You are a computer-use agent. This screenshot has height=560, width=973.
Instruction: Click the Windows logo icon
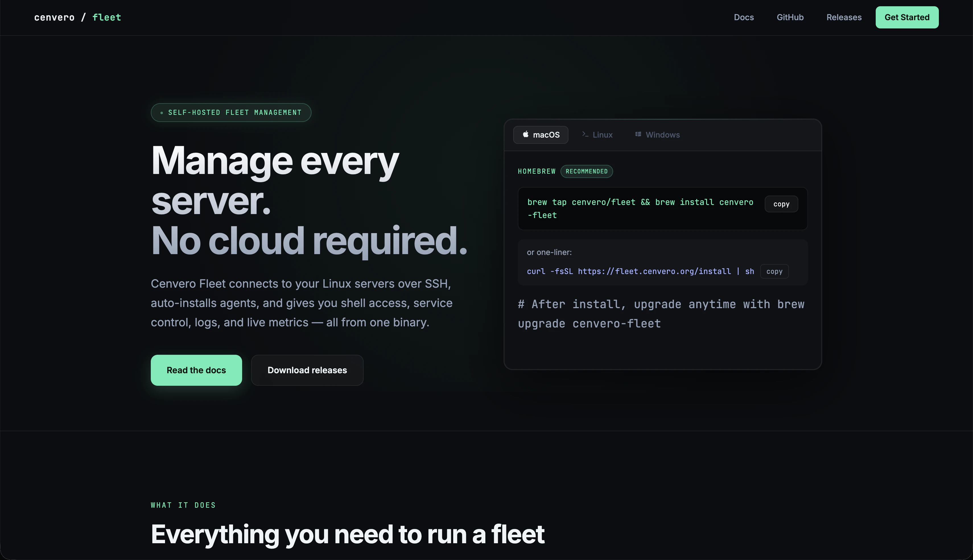point(638,134)
